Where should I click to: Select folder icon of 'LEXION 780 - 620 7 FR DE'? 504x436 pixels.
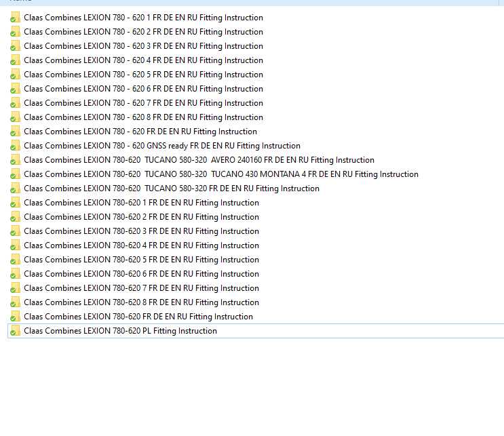coord(15,103)
